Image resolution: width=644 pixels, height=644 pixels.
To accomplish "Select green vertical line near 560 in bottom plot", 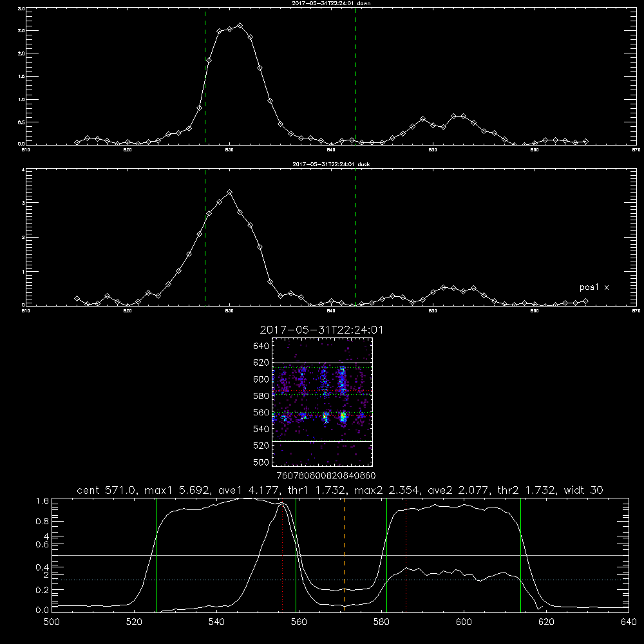I will coord(296,554).
